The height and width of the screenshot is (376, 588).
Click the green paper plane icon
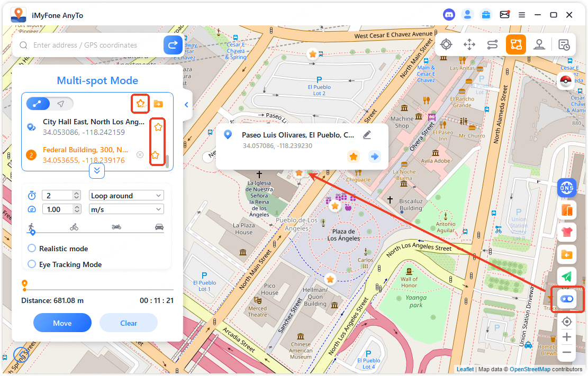point(567,277)
